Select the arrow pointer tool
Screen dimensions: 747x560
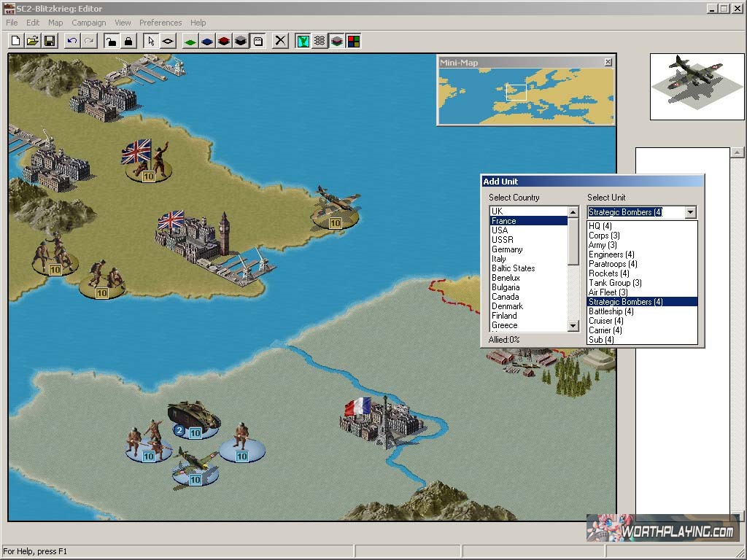pyautogui.click(x=150, y=41)
